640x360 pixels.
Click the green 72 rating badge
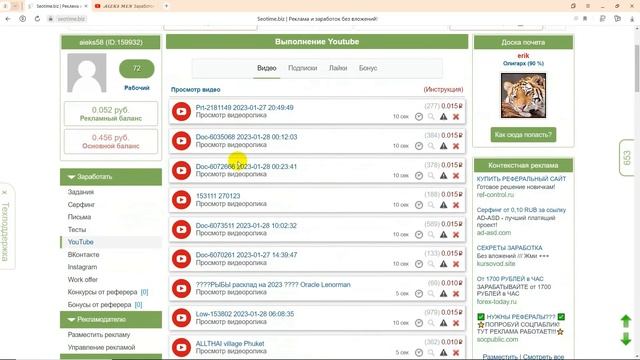click(137, 69)
